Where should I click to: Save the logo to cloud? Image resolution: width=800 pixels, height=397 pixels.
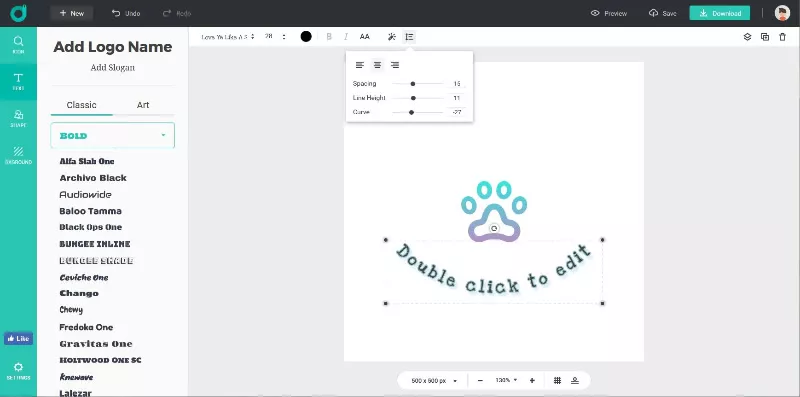coord(663,13)
